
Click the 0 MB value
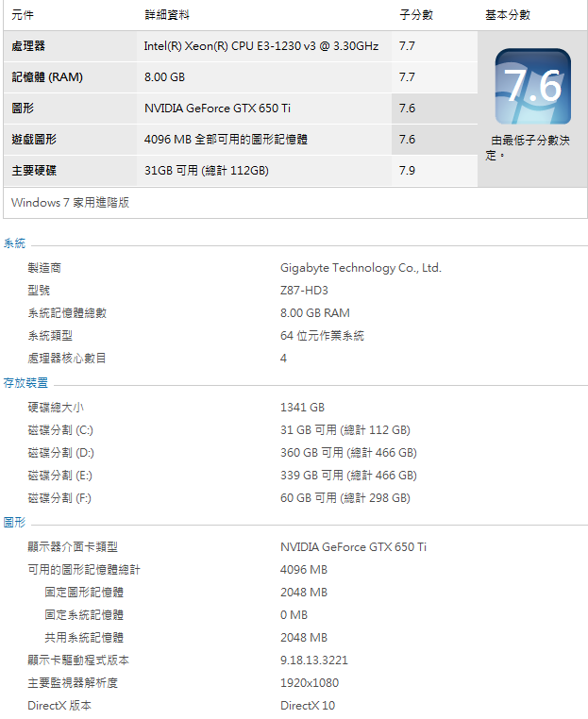[x=294, y=615]
